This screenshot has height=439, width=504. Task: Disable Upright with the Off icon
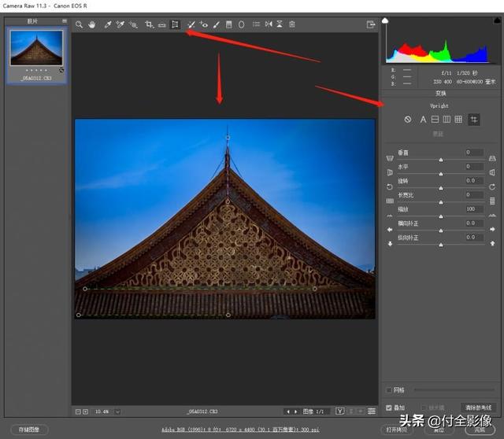[x=407, y=120]
